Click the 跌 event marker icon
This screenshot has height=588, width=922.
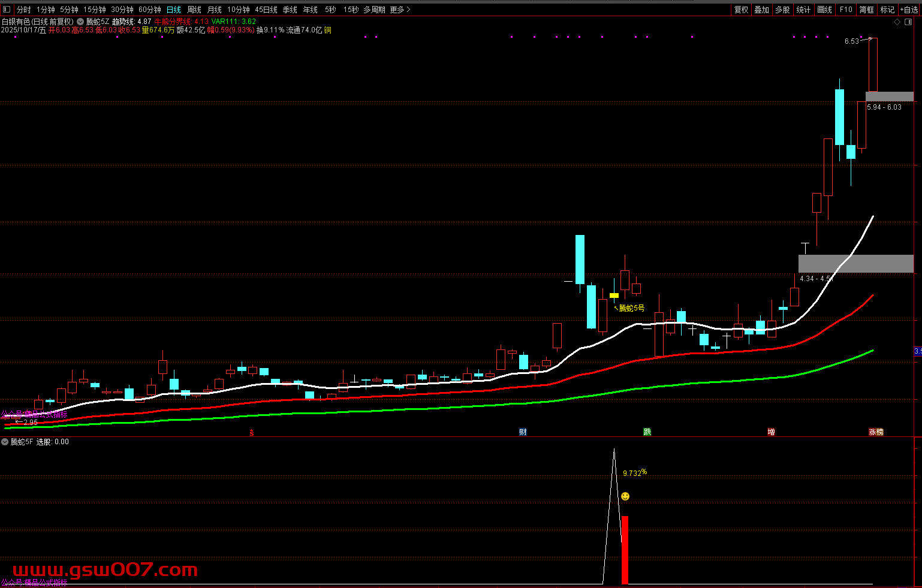coord(647,432)
